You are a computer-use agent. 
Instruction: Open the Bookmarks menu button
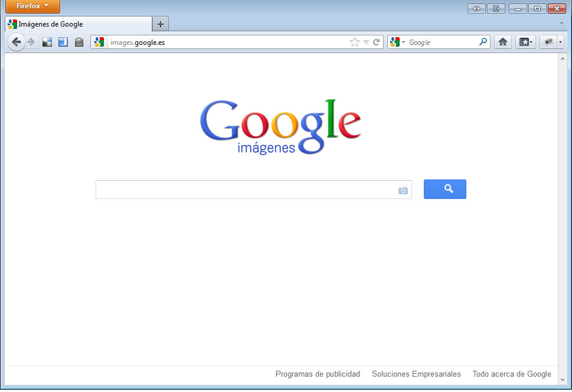coord(525,43)
